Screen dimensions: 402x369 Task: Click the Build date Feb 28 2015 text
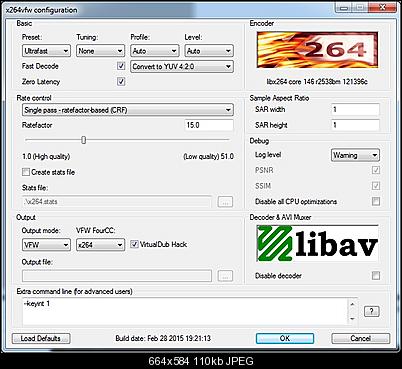163,338
